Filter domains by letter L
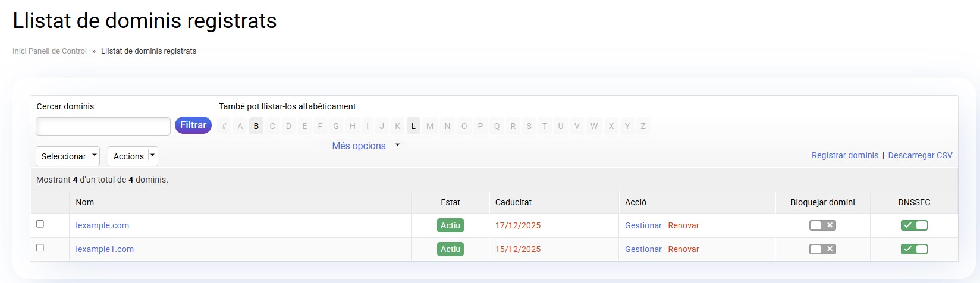 coord(413,126)
